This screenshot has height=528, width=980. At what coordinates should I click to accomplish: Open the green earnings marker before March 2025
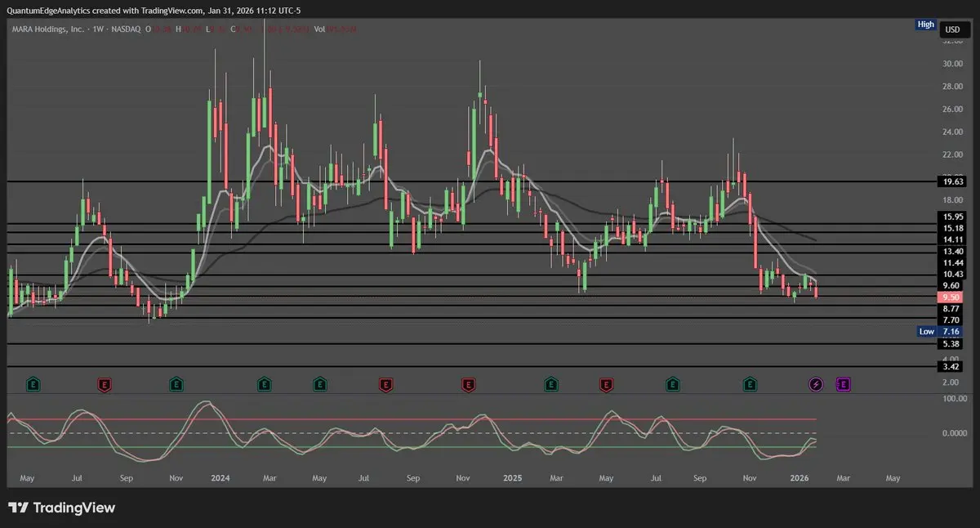point(551,383)
